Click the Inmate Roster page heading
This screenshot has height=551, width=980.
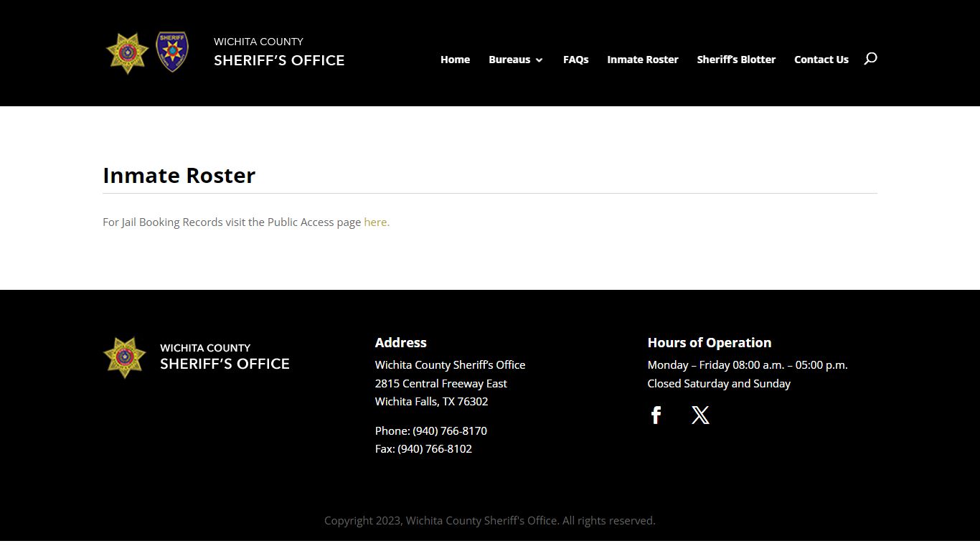point(179,176)
